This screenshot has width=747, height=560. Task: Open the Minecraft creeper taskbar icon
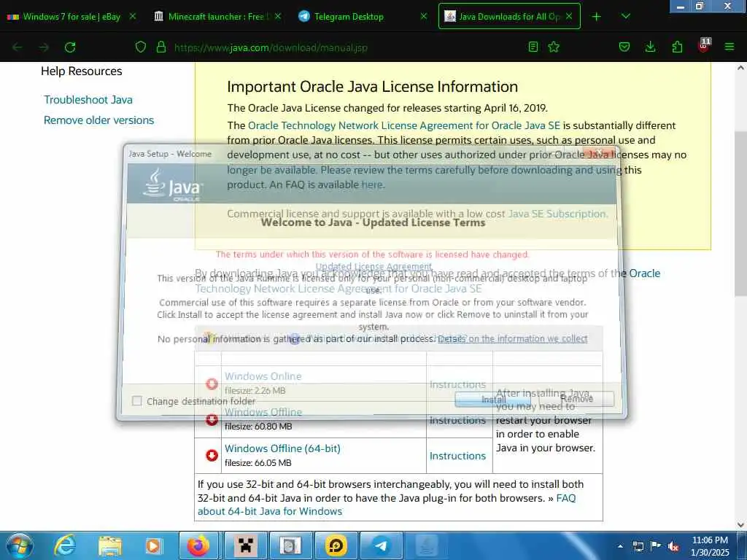tap(245, 545)
